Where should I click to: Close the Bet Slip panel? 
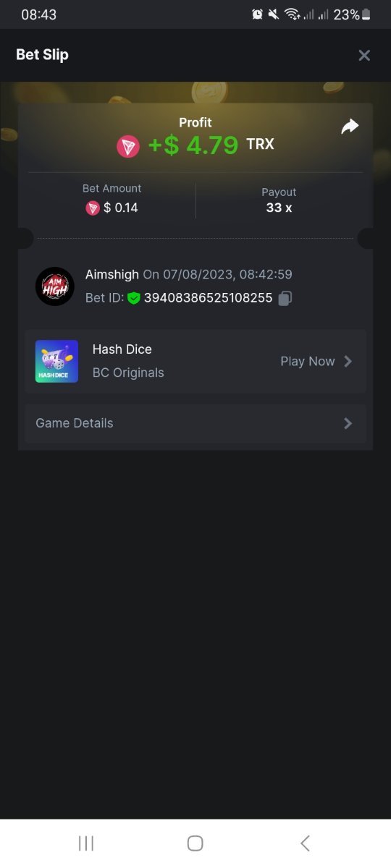point(364,55)
